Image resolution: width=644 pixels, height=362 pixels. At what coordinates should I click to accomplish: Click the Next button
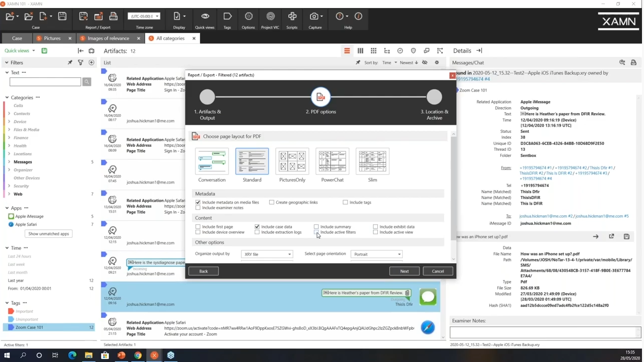click(x=404, y=271)
